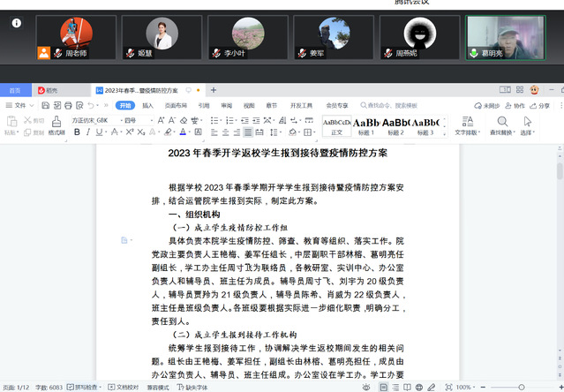Toggle spell check (拼写检查) in status bar

[86, 387]
